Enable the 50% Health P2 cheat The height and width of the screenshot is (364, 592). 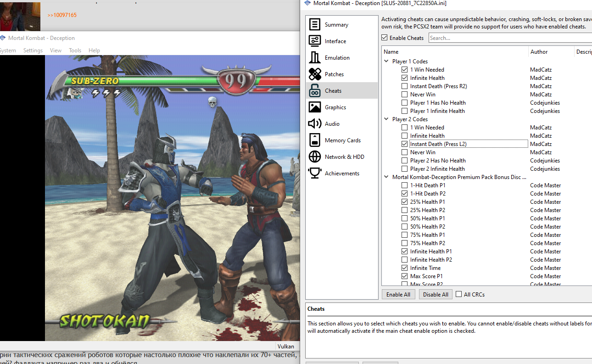point(404,227)
